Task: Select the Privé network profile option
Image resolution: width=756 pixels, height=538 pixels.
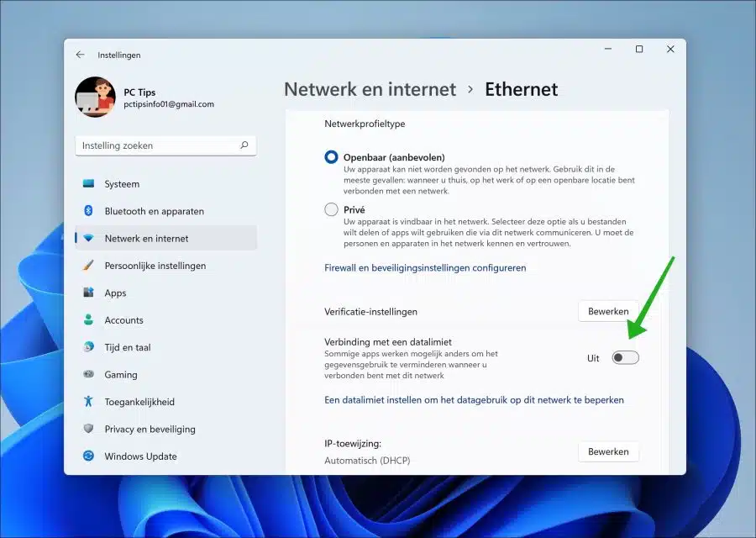Action: [x=331, y=209]
